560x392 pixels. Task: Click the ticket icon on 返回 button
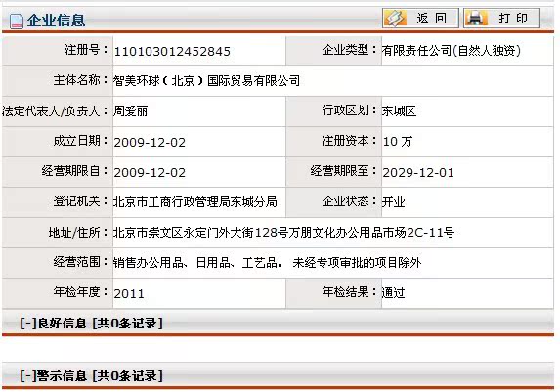click(395, 18)
